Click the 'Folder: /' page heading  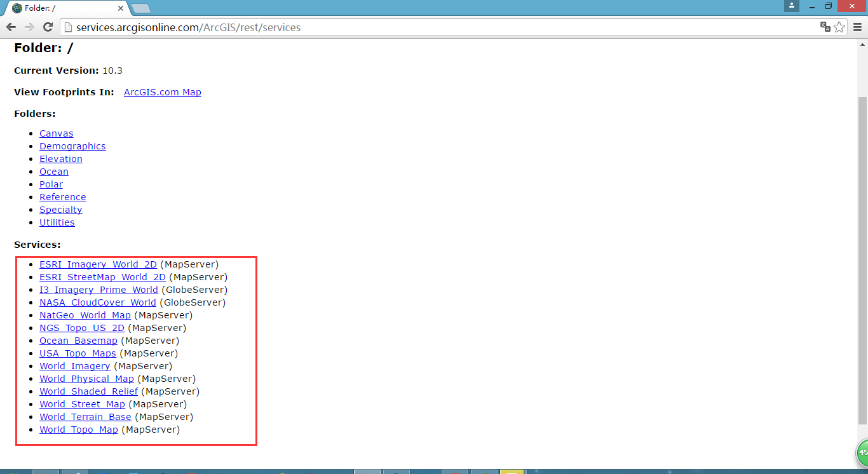point(44,48)
